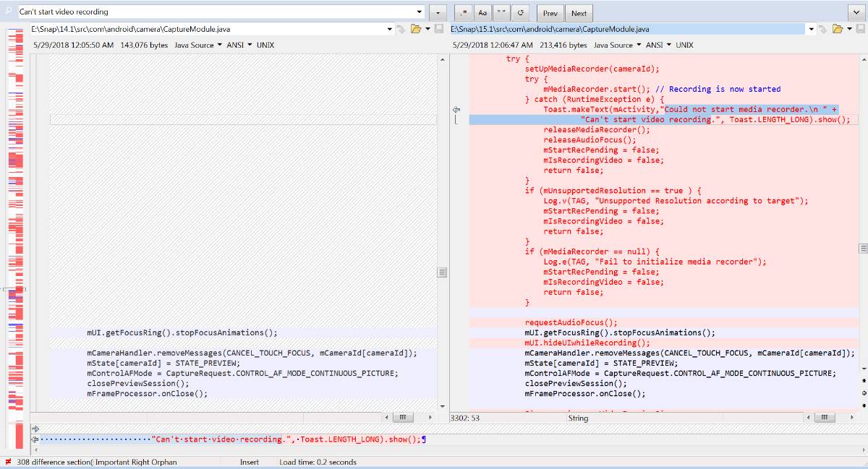Click 'Important Right Orphan' status text

click(x=136, y=462)
